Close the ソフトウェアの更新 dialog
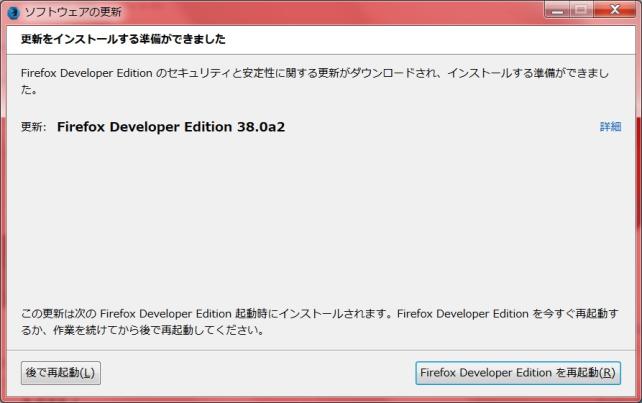642x403 pixels. click(x=614, y=9)
